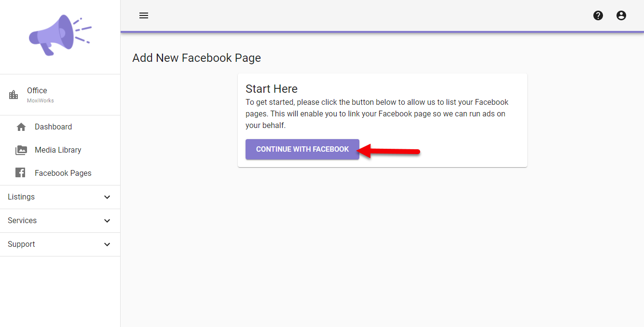Click the Start Here card heading
Screen dimensions: 644x327
(x=271, y=89)
